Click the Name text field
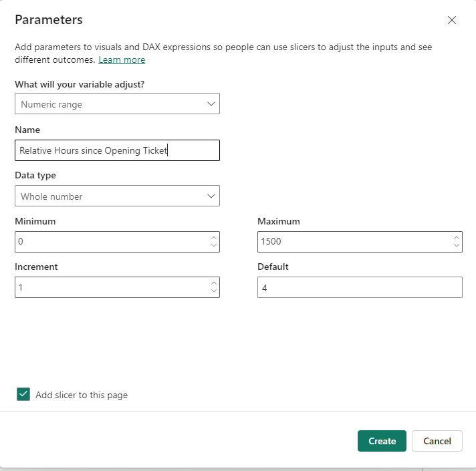 117,150
